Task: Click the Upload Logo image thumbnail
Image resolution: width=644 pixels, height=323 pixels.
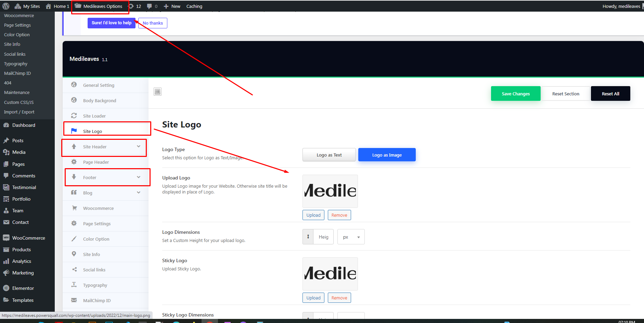Action: tap(330, 191)
